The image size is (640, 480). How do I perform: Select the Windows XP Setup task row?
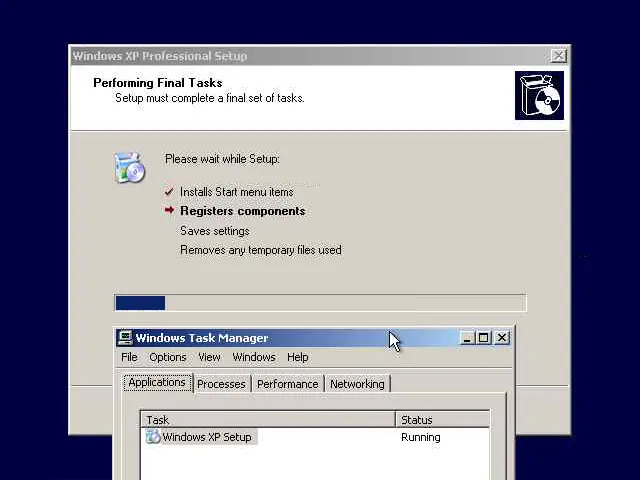tap(315, 437)
